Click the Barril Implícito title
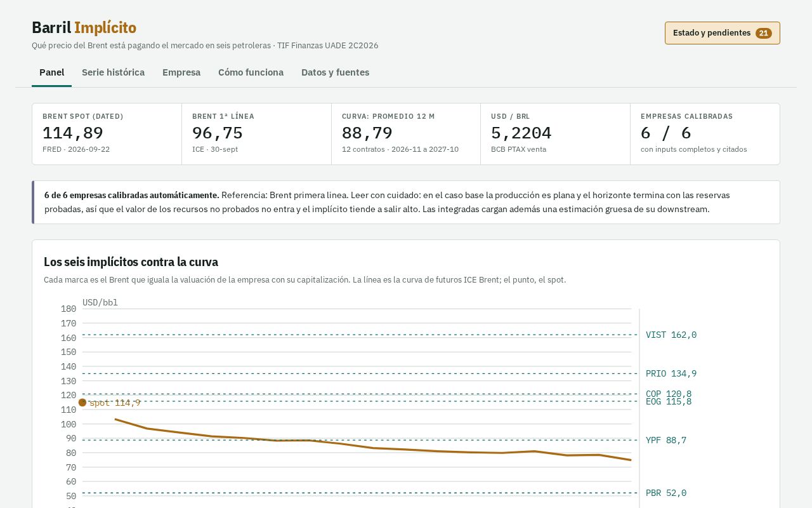Image resolution: width=812 pixels, height=508 pixels. (x=84, y=27)
